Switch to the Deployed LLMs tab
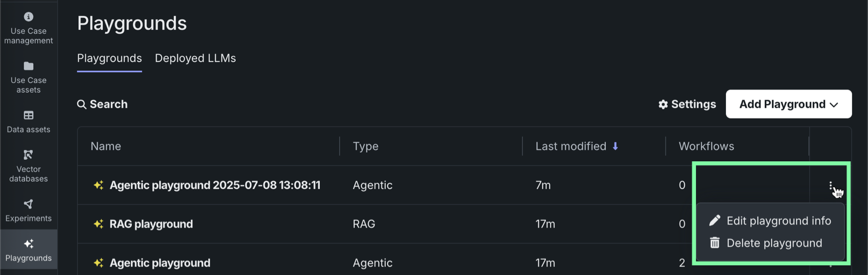 [x=195, y=58]
